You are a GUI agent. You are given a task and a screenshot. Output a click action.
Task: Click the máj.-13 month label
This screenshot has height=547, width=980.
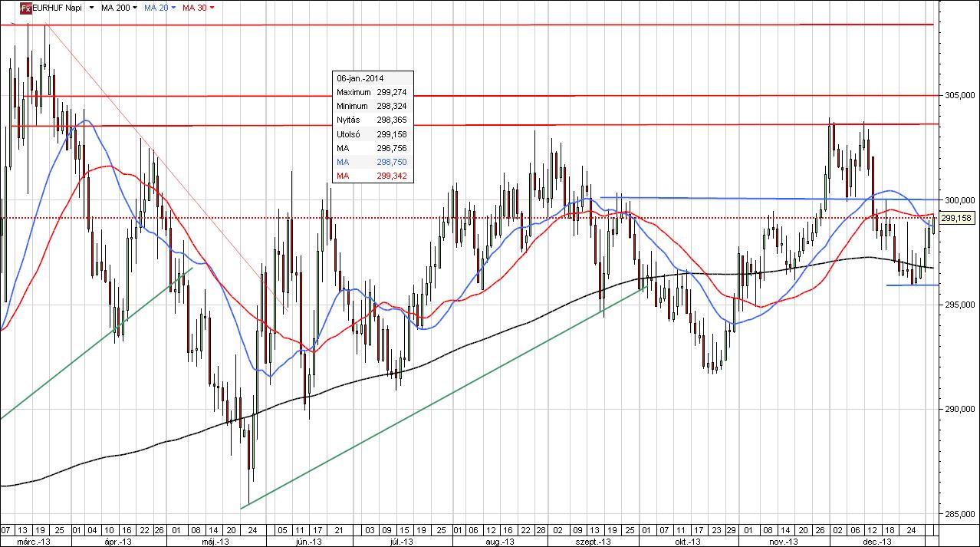pos(216,542)
